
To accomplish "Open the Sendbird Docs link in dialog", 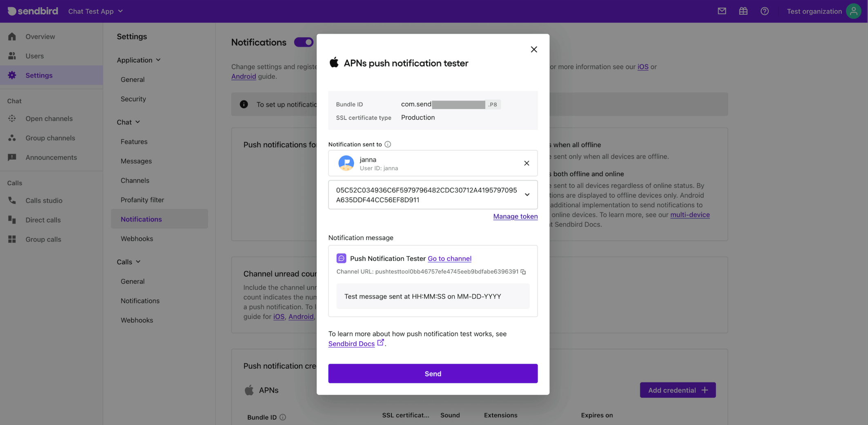I will pos(351,344).
